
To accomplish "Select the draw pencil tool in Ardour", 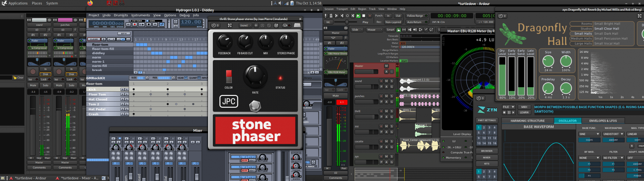I will point(426,30).
